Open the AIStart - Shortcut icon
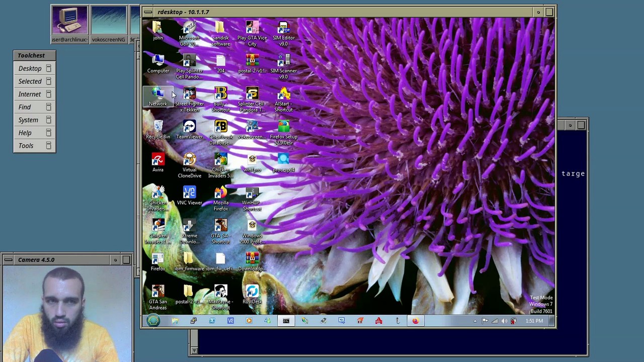This screenshot has width=644, height=362. [284, 100]
